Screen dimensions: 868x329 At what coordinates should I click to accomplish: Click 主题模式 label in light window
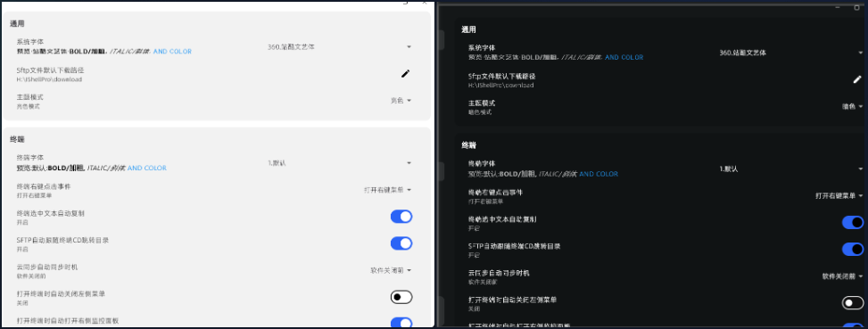pyautogui.click(x=30, y=97)
